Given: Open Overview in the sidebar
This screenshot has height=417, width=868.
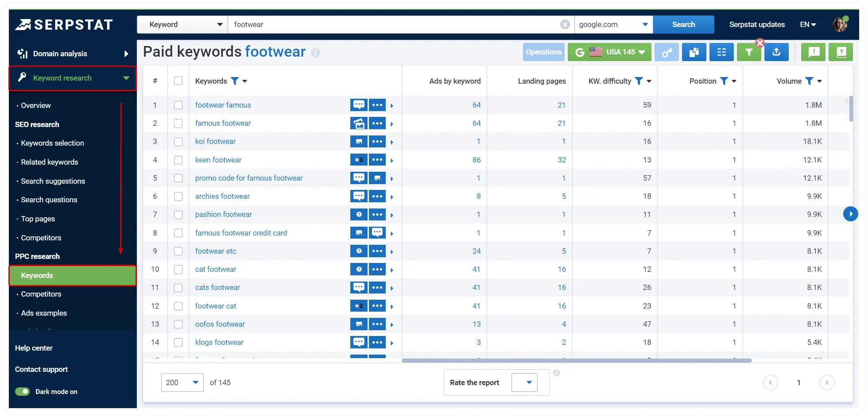Looking at the screenshot, I should pos(36,105).
